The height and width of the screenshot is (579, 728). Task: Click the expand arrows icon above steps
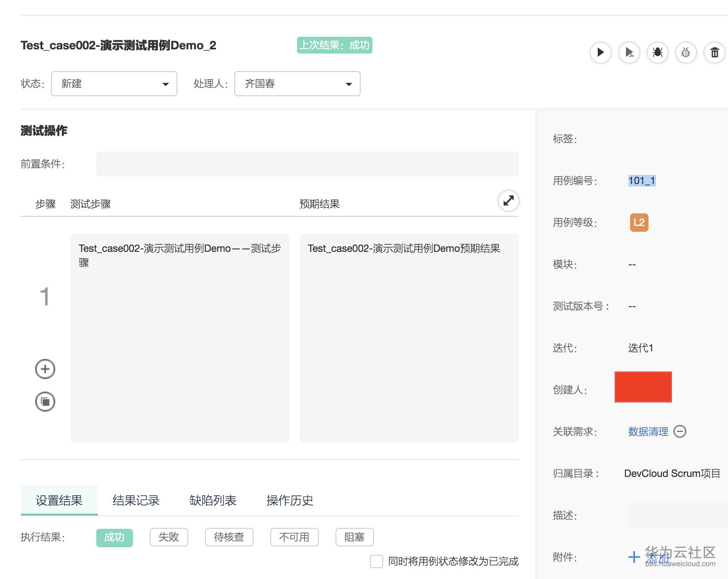(509, 201)
